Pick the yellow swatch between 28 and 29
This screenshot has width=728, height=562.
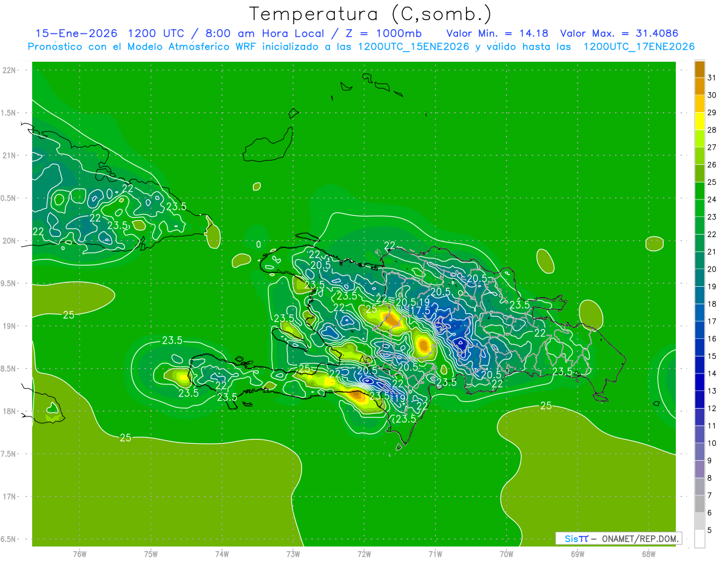click(x=699, y=121)
